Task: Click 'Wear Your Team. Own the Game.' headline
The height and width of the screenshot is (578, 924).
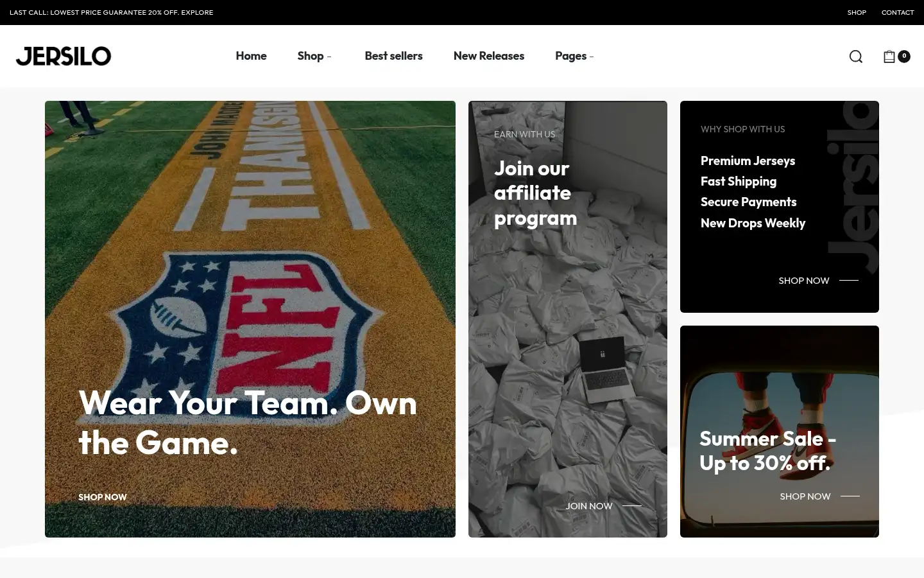Action: [248, 423]
